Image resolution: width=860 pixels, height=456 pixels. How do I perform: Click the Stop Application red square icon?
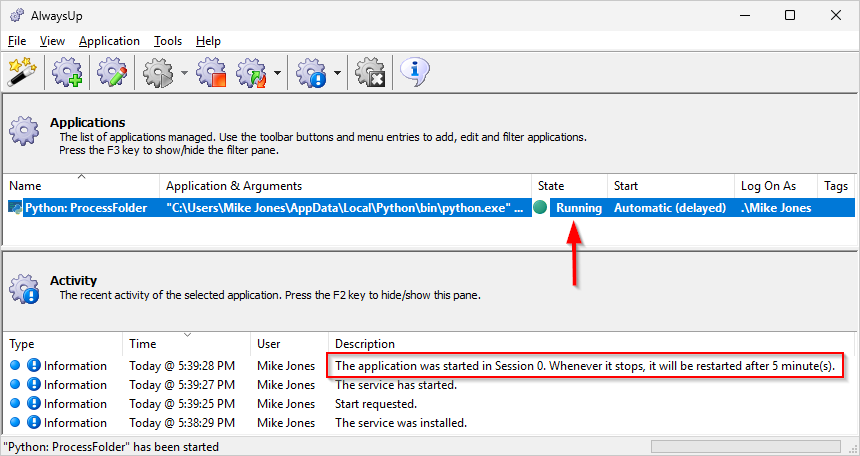point(211,72)
